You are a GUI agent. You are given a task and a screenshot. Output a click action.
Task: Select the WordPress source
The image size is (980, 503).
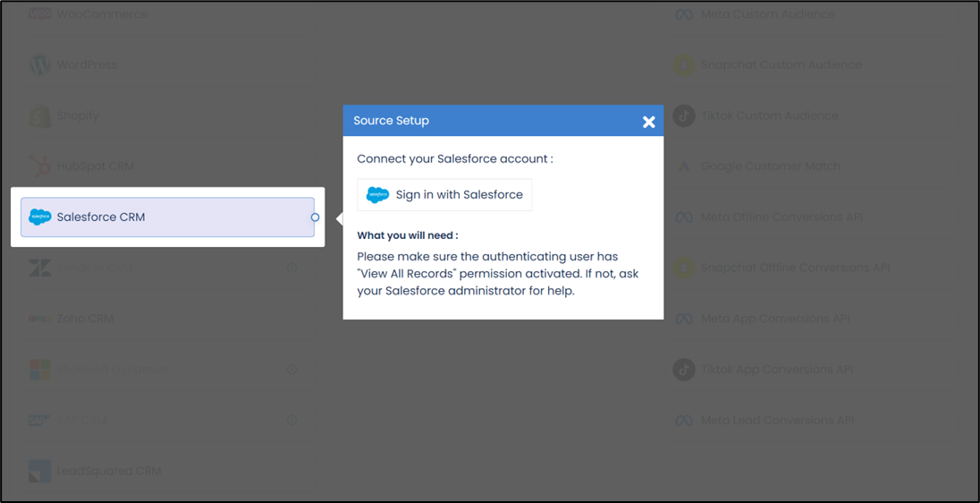tap(167, 64)
